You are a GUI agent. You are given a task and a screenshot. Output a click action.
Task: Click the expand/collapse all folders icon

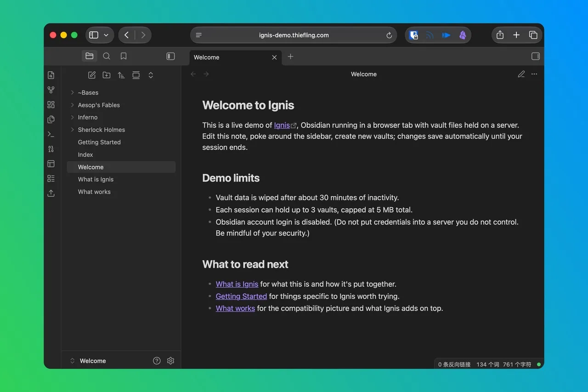point(151,75)
